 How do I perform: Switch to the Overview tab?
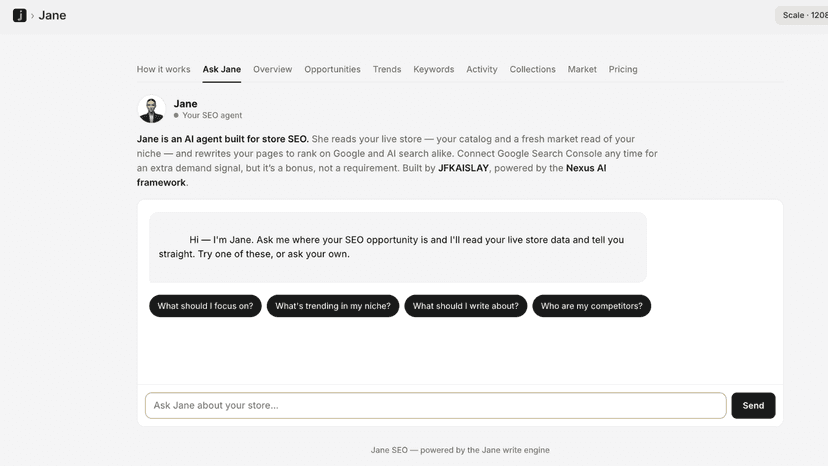[272, 69]
